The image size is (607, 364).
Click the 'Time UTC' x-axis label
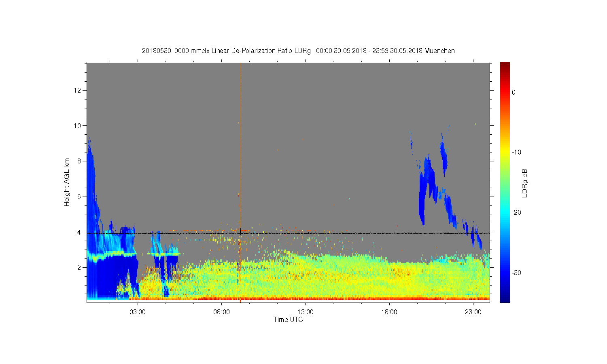(x=288, y=320)
